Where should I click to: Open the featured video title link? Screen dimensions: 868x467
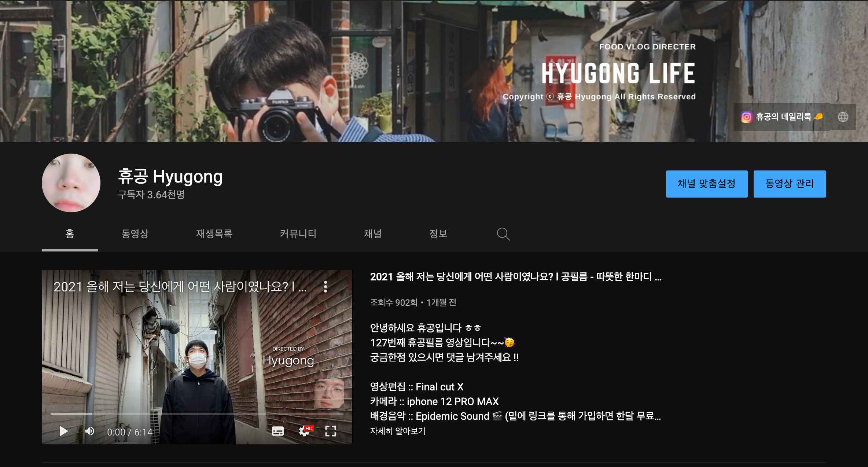point(515,277)
